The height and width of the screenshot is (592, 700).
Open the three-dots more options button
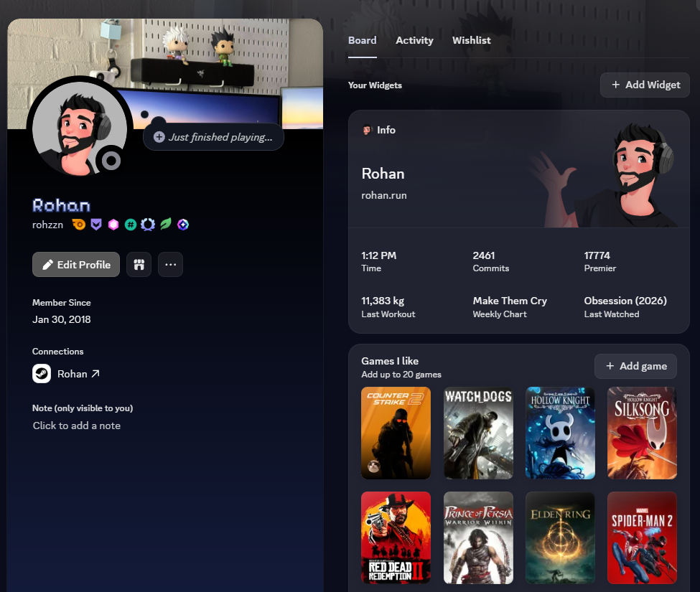(171, 265)
